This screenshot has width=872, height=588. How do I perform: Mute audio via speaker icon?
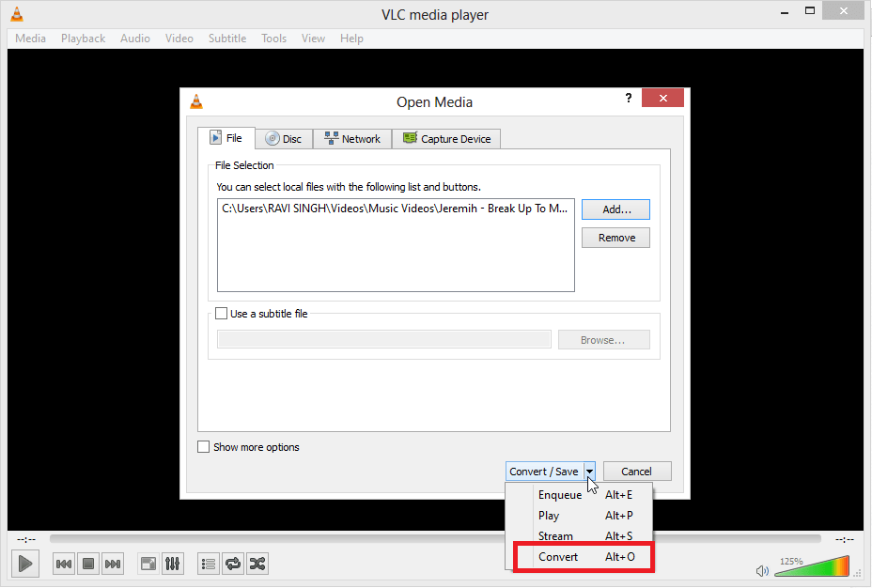tap(762, 571)
